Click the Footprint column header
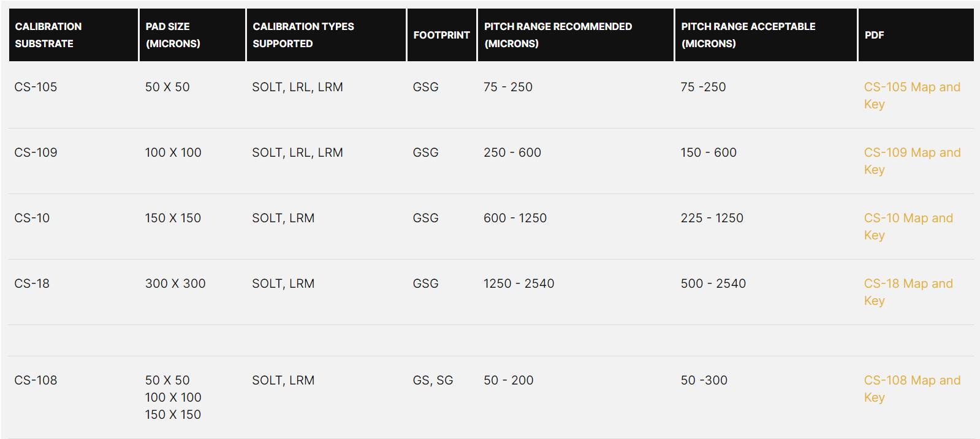This screenshot has height=439, width=980. point(441,35)
